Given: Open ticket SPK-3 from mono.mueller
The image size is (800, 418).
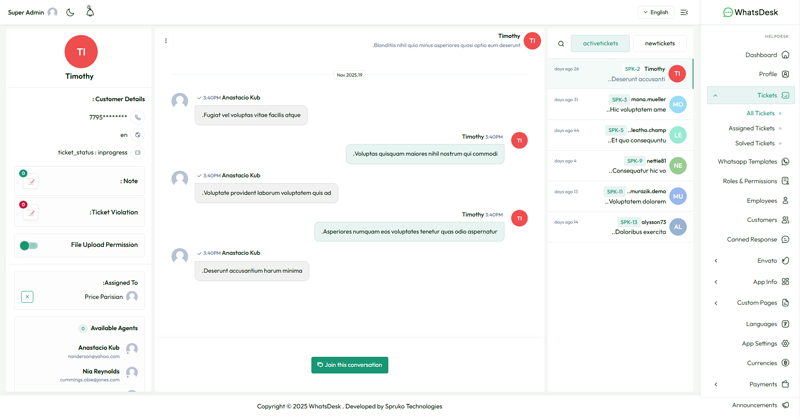Looking at the screenshot, I should tap(620, 104).
